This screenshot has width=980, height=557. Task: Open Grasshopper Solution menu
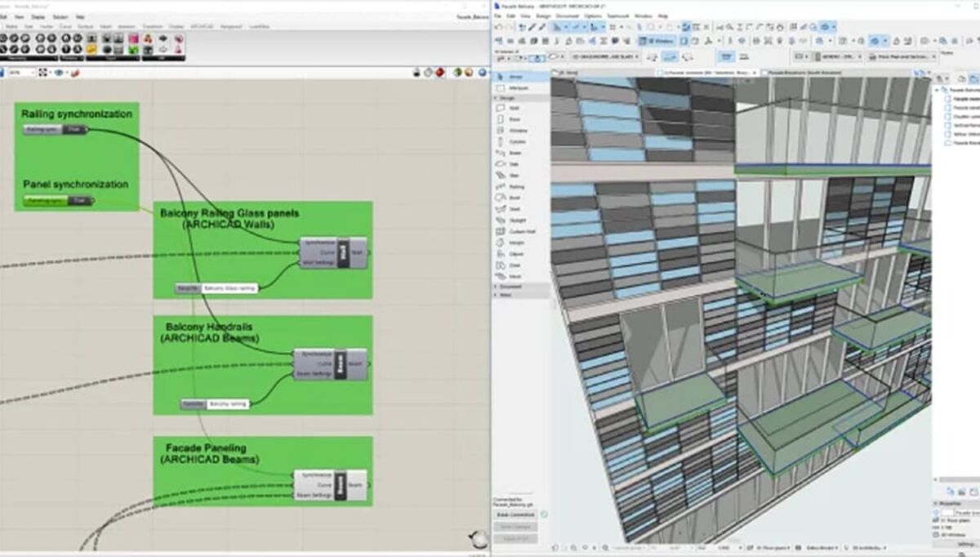tap(60, 16)
